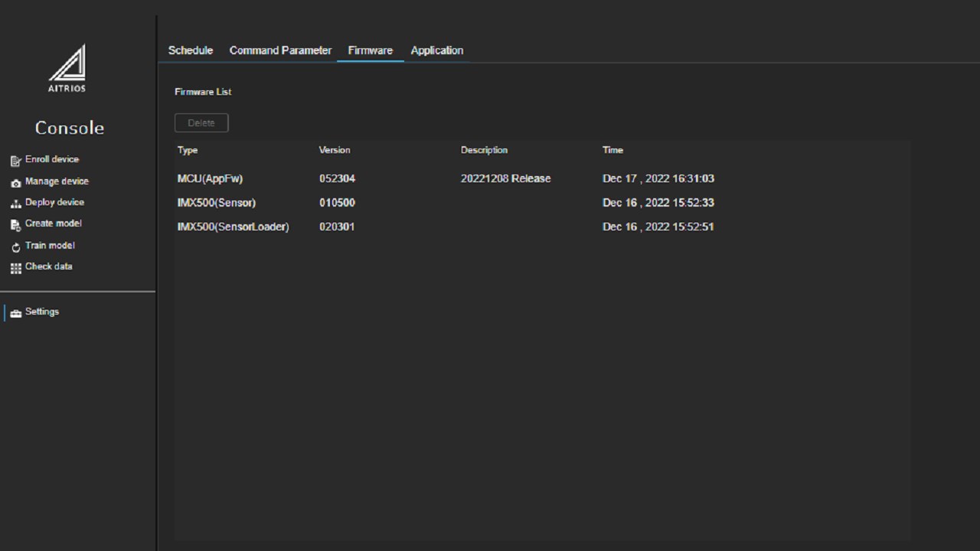Switch to the Schedule tab
980x551 pixels.
pos(191,51)
